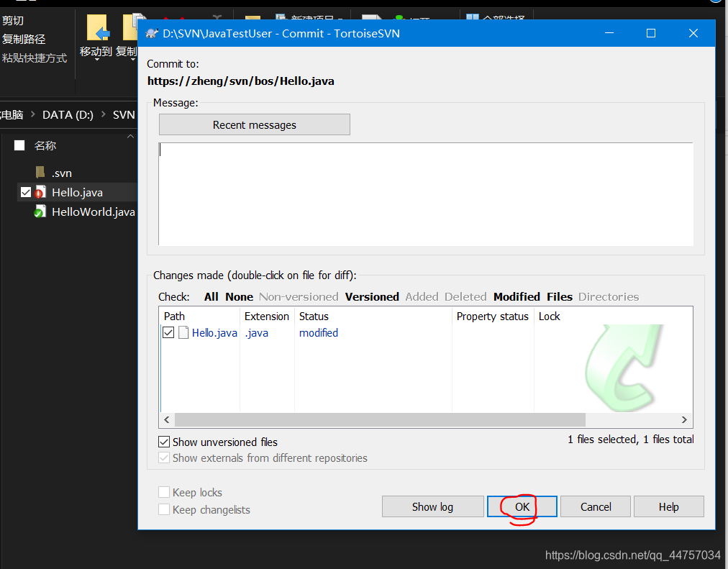
Task: Click DATA (D:) in Explorer breadcrumb
Action: 68,114
